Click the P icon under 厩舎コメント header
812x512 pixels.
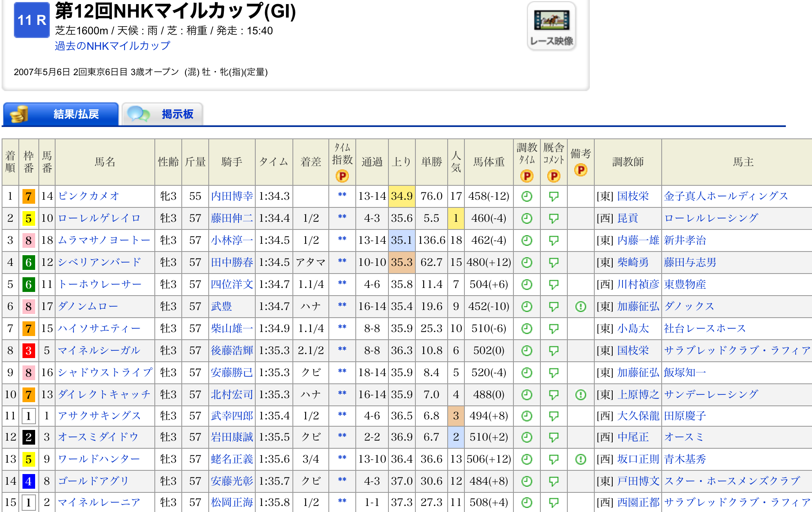pyautogui.click(x=553, y=176)
